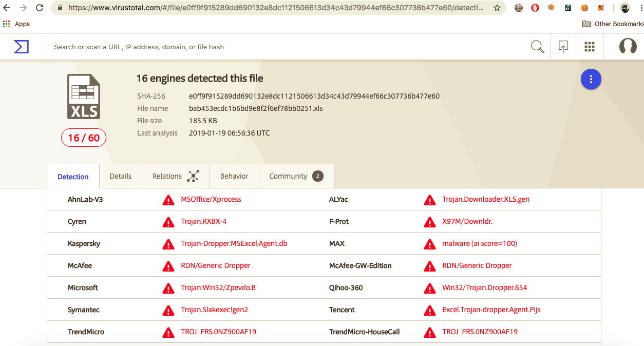This screenshot has width=644, height=346.
Task: Click the file name bab453ecdc1b6bd9e8f2f6ef78bb0251.xls
Action: tap(256, 108)
